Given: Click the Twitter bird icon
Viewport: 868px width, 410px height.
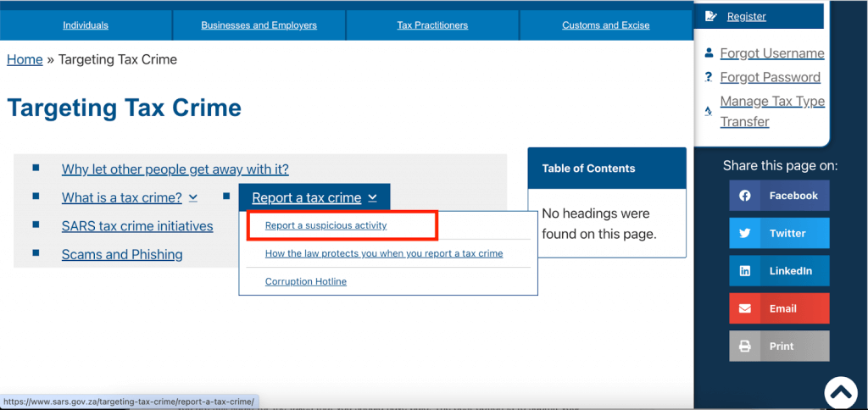Looking at the screenshot, I should coord(744,233).
